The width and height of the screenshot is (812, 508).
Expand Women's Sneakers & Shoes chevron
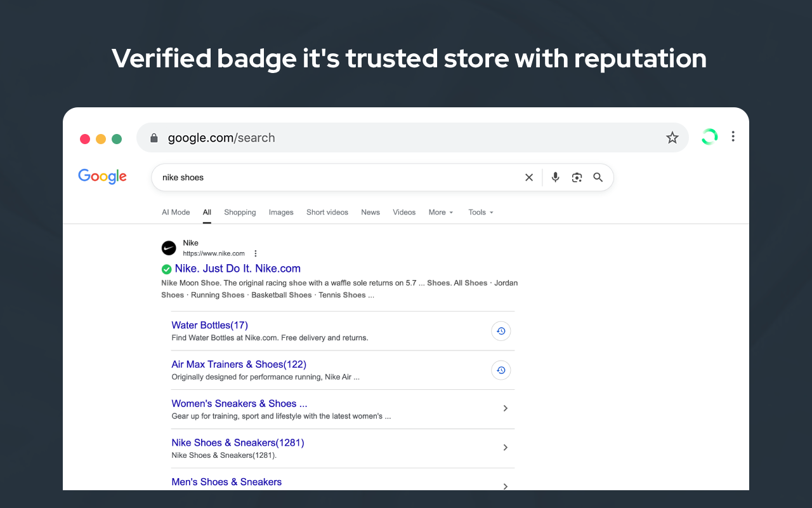click(506, 408)
